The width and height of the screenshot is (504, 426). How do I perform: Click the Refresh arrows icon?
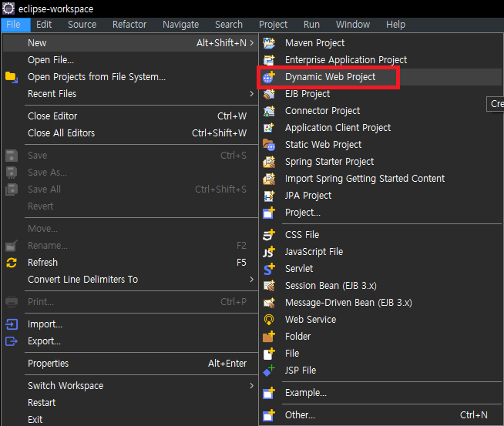[x=12, y=263]
